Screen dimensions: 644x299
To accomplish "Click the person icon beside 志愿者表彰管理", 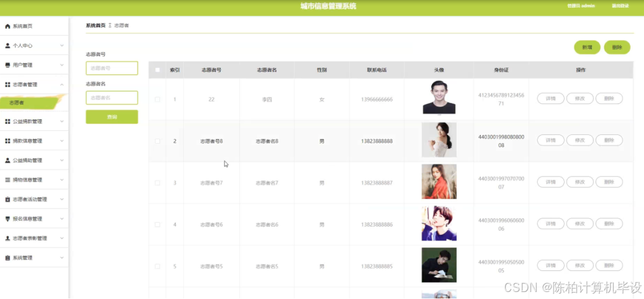I will click(x=8, y=238).
